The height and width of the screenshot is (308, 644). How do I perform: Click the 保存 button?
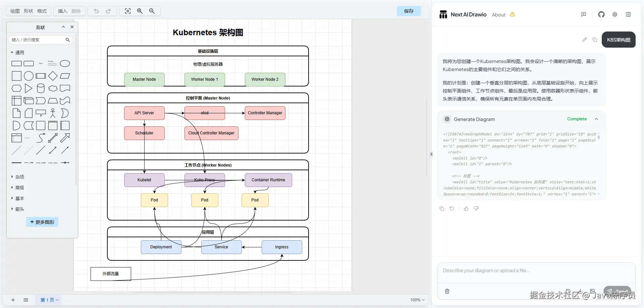tap(409, 11)
